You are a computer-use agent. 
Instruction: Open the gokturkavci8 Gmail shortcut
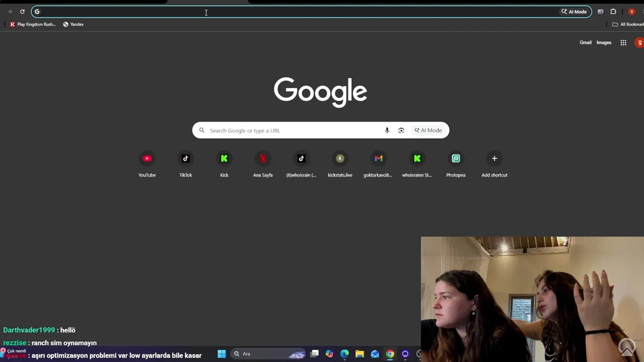378,165
